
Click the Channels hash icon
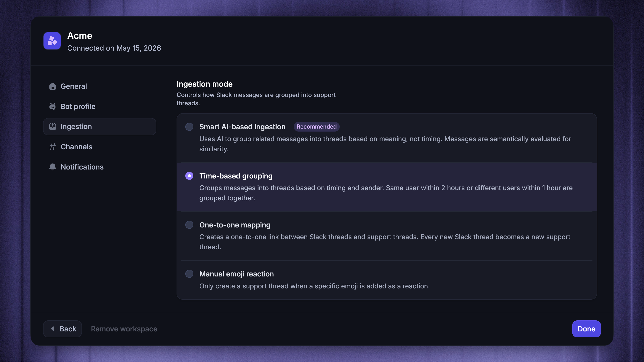pyautogui.click(x=52, y=147)
